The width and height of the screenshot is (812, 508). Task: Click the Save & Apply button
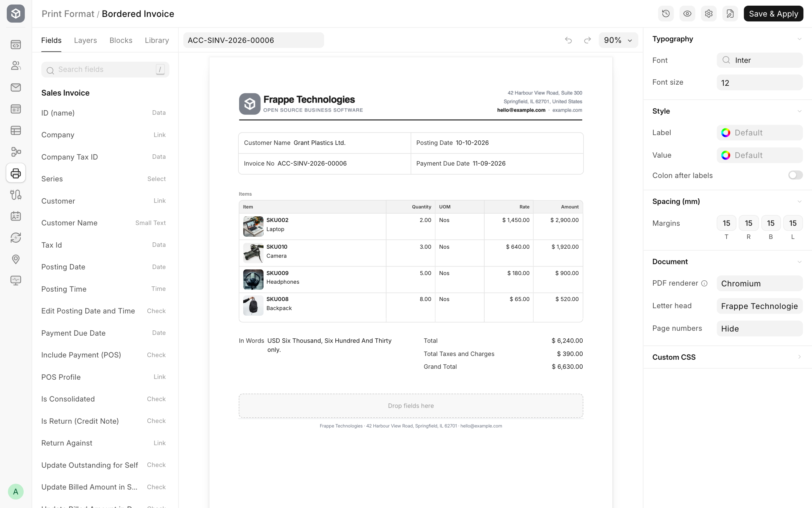pyautogui.click(x=773, y=14)
